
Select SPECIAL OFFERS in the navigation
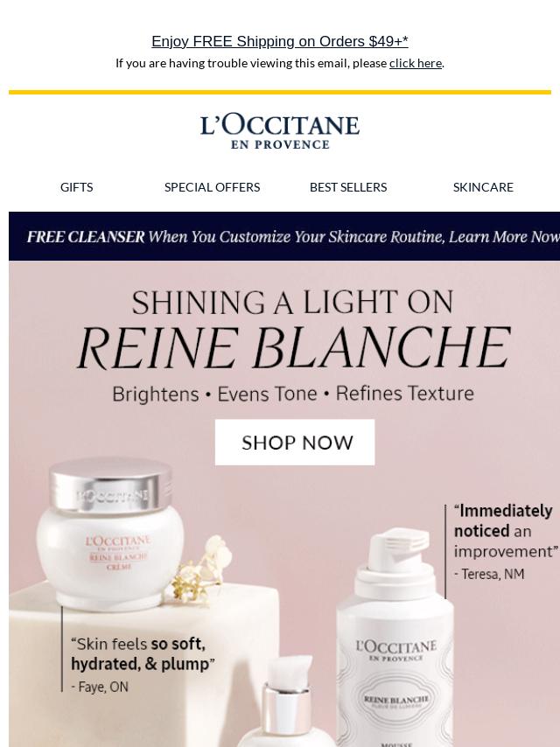[212, 187]
